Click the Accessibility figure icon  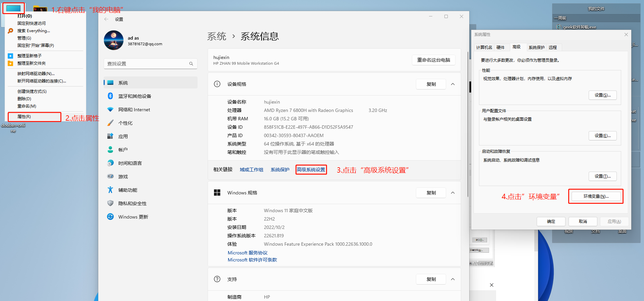point(110,190)
